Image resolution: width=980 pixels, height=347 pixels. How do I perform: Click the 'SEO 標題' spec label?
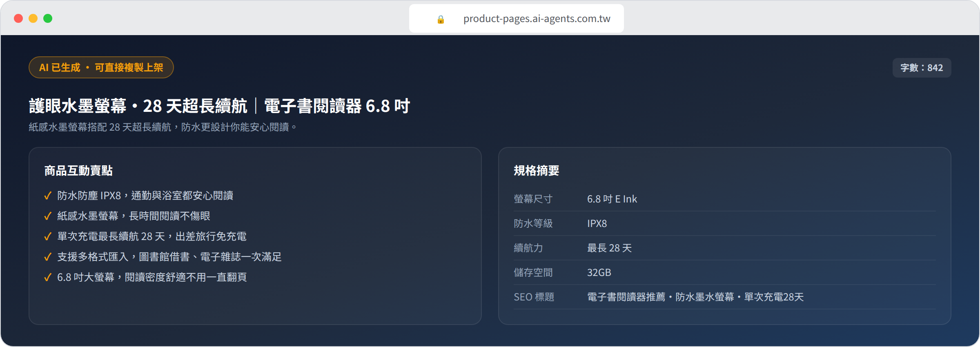pos(534,297)
